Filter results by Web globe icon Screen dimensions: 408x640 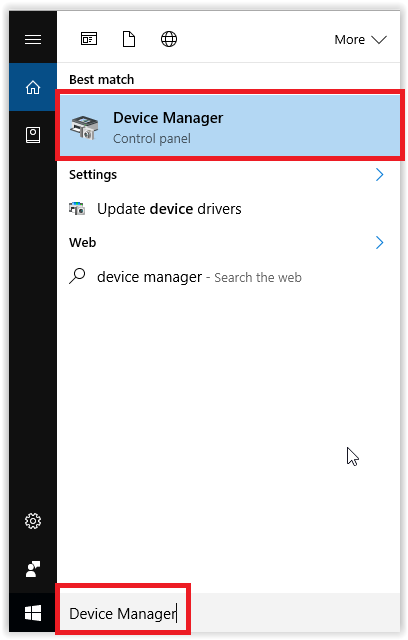tap(169, 39)
